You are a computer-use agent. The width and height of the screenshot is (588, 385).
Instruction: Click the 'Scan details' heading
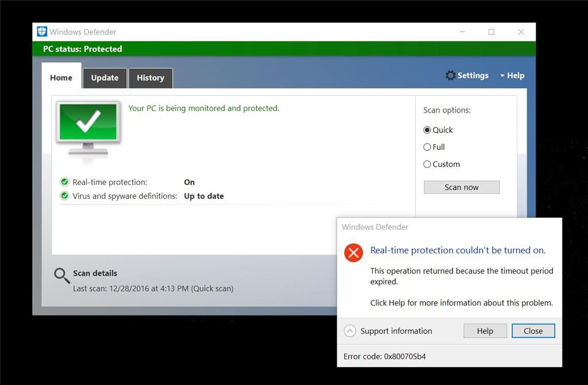(95, 273)
